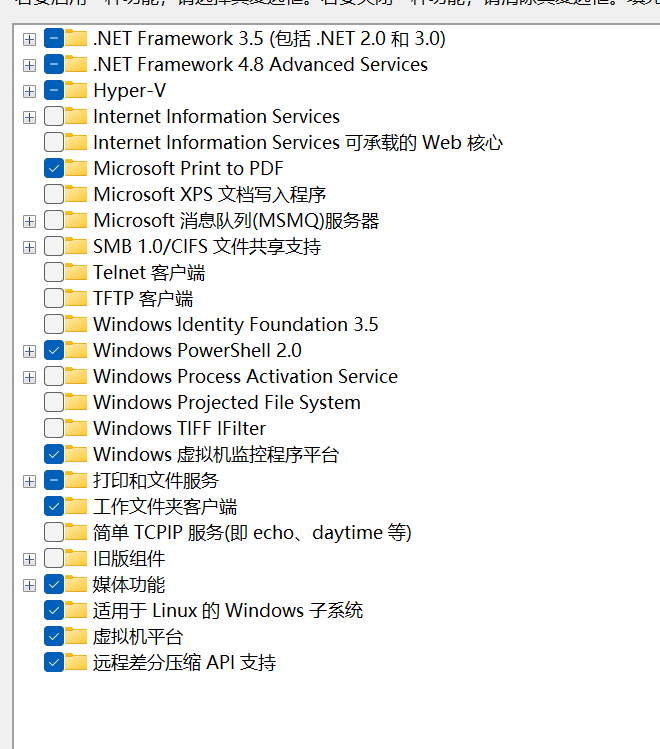Enable the Telnet 客户端 checkbox
The height and width of the screenshot is (749, 660).
click(x=54, y=272)
